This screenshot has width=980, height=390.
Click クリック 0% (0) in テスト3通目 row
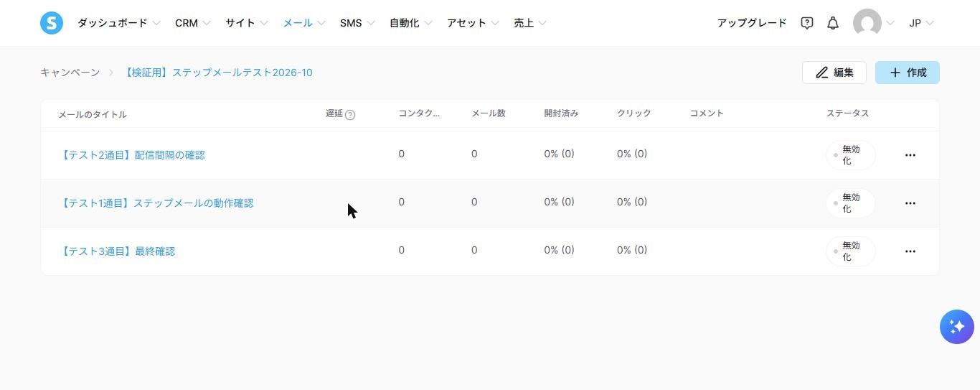632,250
